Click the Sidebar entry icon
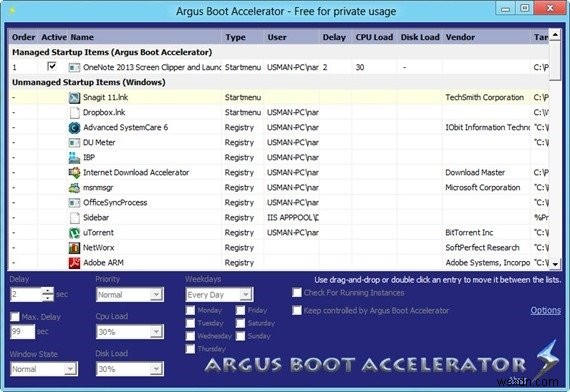Screen dimensions: 570x392 click(74, 218)
